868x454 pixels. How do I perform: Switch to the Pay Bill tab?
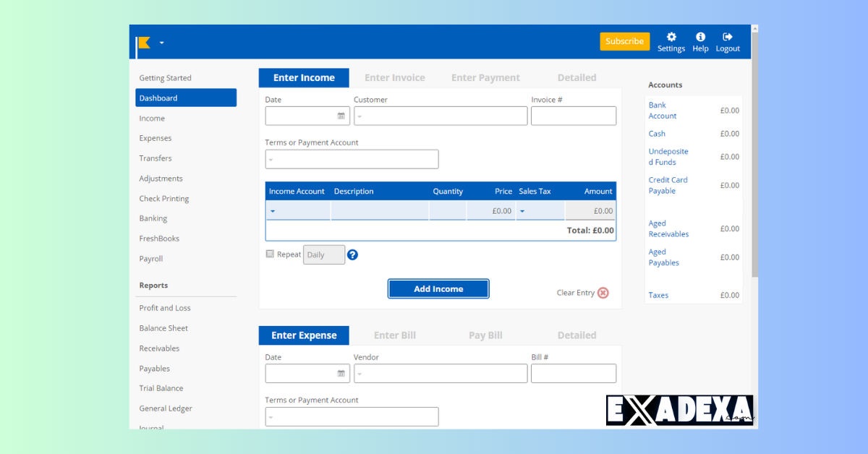[x=485, y=335]
